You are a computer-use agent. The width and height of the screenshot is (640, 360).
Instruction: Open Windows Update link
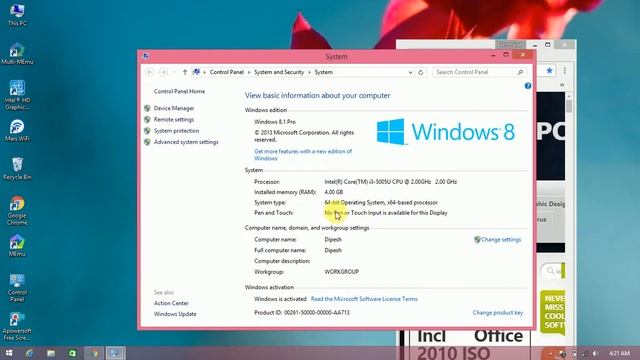(175, 314)
